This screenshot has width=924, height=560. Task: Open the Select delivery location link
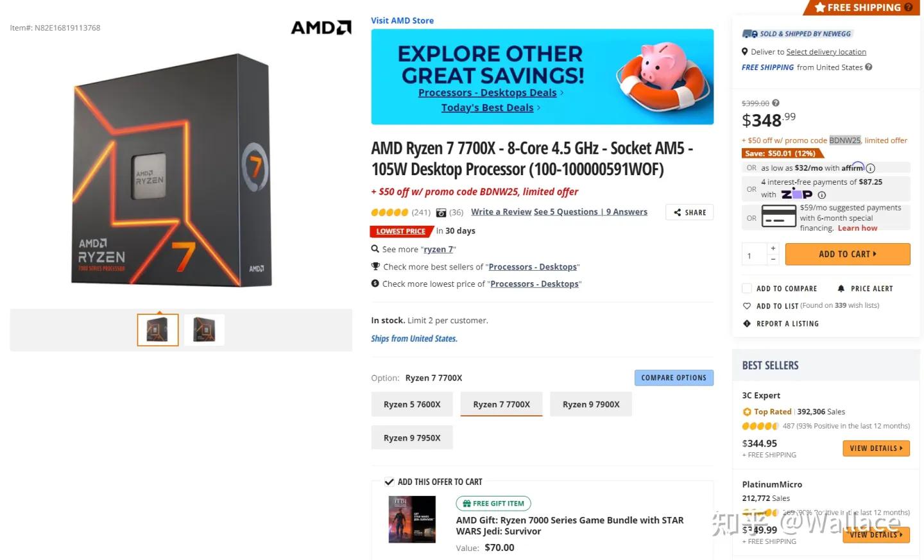tap(826, 52)
